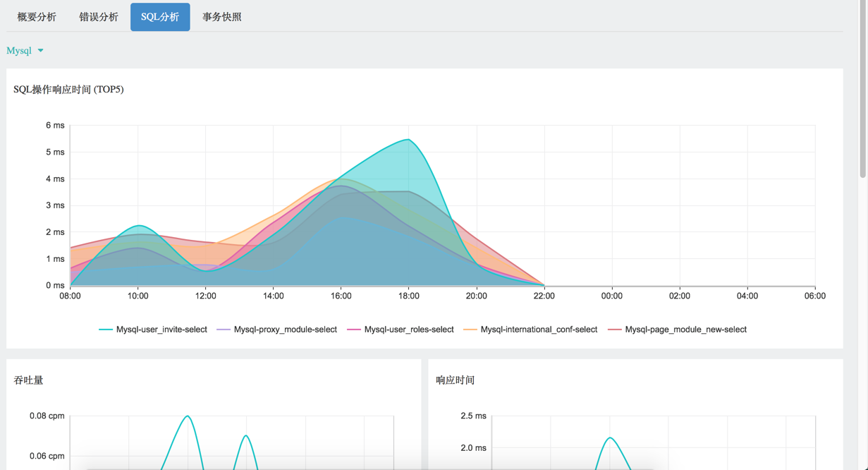Click the 22:00 x-axis label
868x470 pixels.
click(x=544, y=296)
